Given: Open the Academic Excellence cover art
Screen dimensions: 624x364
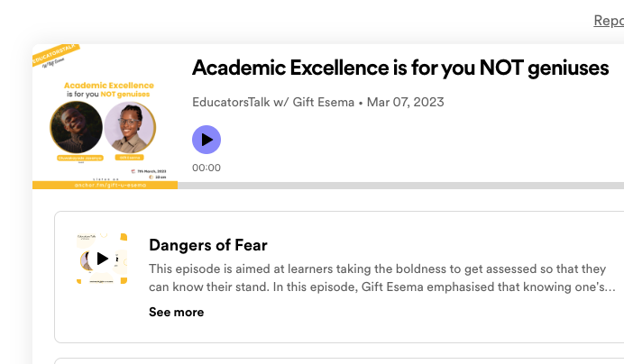Looking at the screenshot, I should pyautogui.click(x=105, y=116).
